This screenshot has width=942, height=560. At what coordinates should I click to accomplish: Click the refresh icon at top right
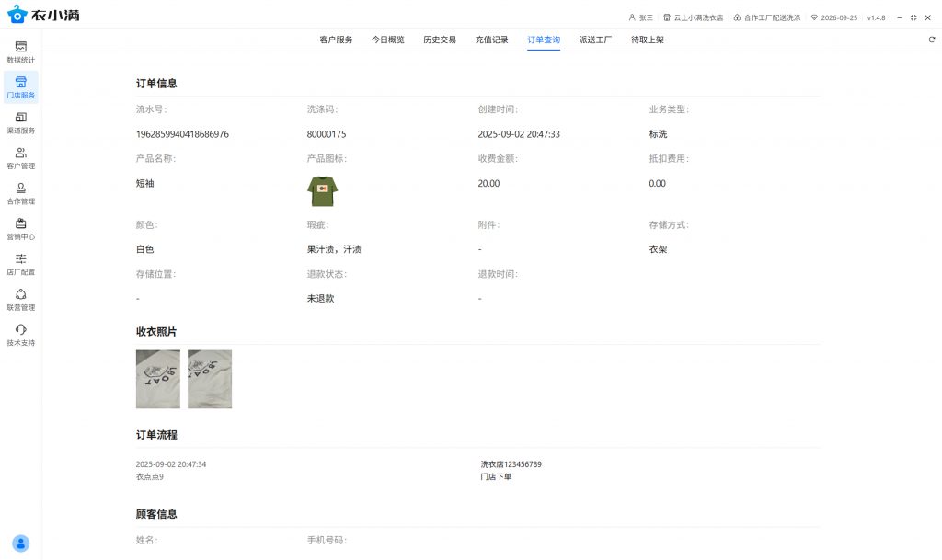click(x=931, y=40)
